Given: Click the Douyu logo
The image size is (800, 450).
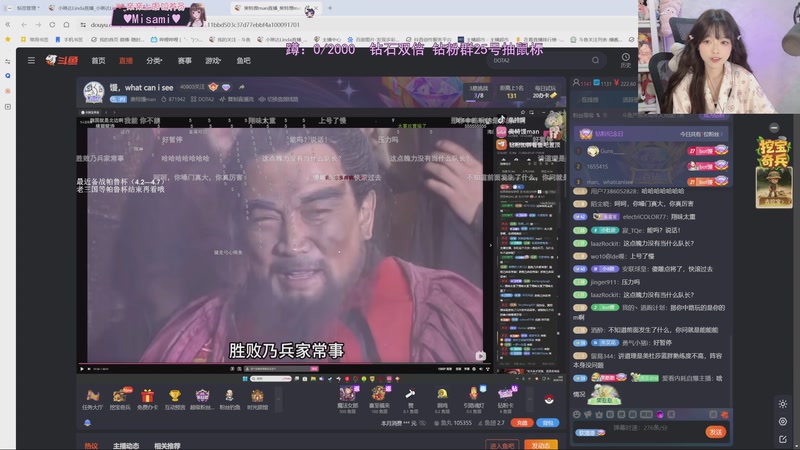Looking at the screenshot, I should 62,60.
